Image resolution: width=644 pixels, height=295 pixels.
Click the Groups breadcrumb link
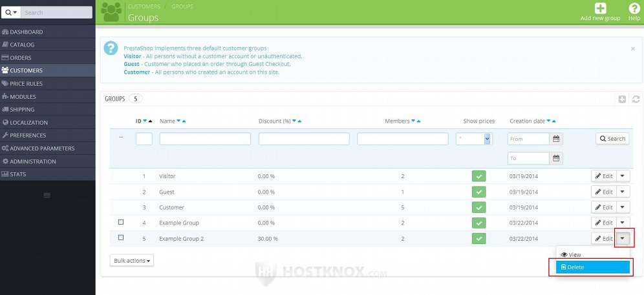pyautogui.click(x=182, y=6)
